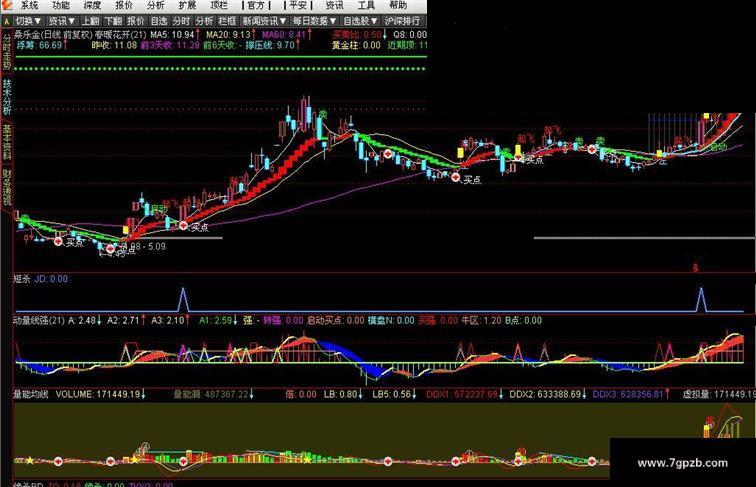Click the 浮筹: 66.69 value
The image size is (756, 487).
point(42,45)
